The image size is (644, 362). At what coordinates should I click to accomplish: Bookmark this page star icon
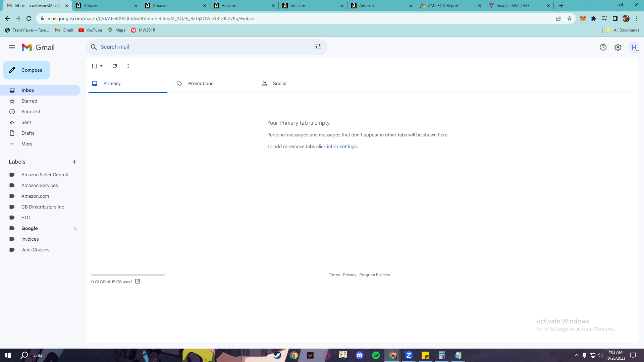coord(570,18)
